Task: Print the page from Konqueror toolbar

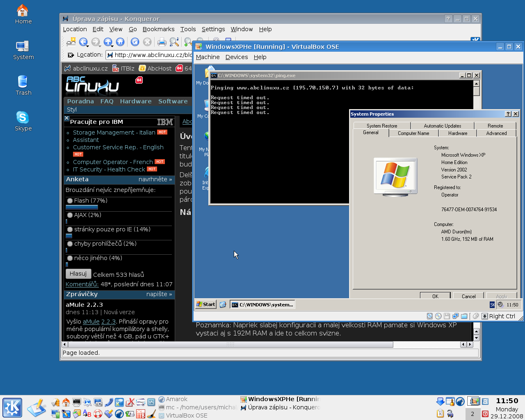Action: 162,42
